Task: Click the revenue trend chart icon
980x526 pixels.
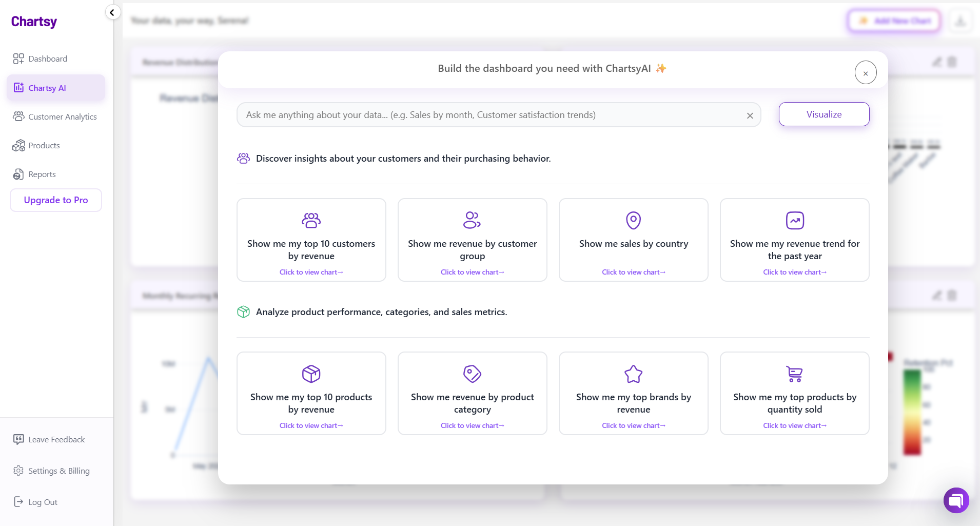Action: [794, 221]
